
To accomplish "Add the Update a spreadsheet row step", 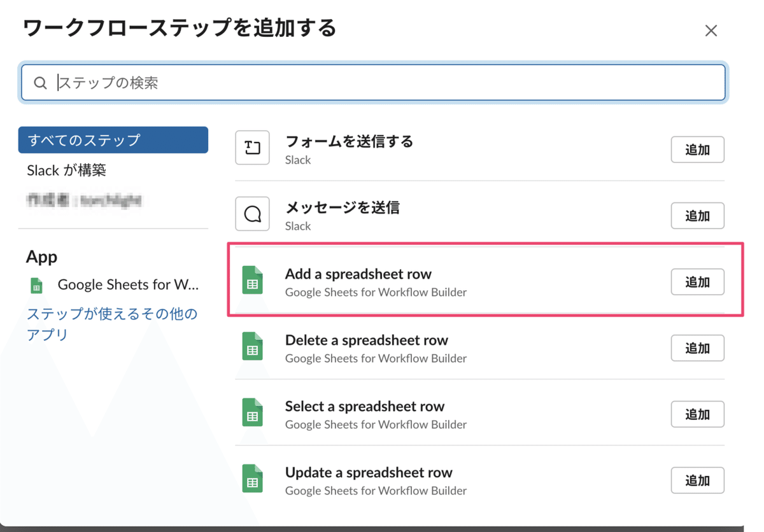I will click(x=697, y=480).
